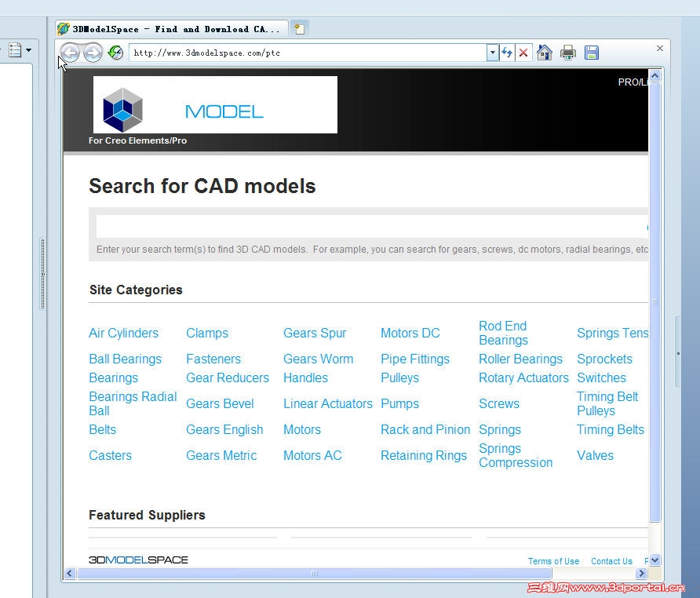The image size is (700, 598).
Task: Open Gears Metric category
Action: 221,455
